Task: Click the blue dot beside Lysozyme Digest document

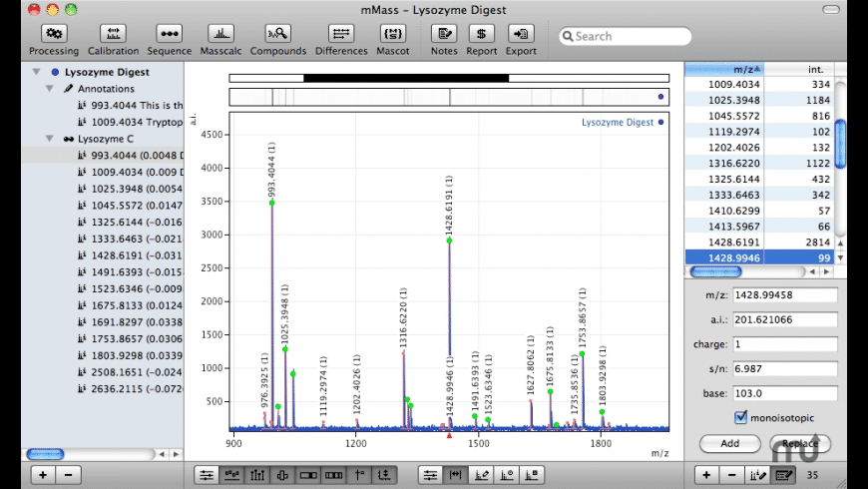Action: pos(55,72)
